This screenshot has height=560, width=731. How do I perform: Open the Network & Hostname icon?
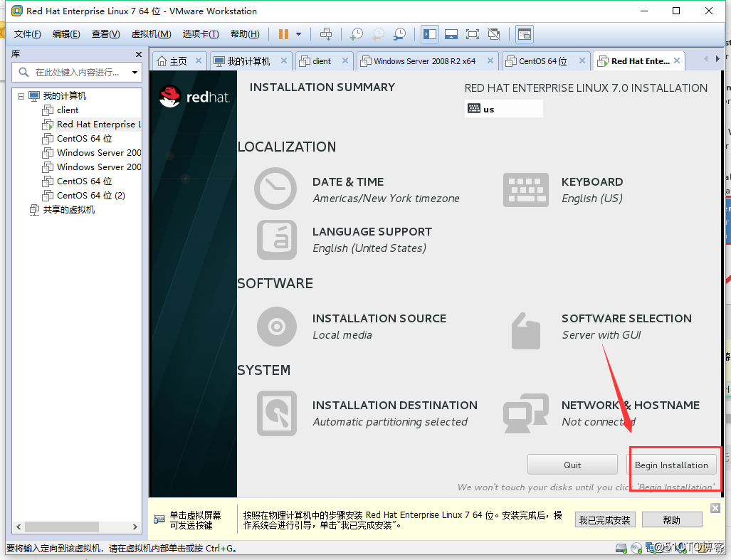point(526,413)
